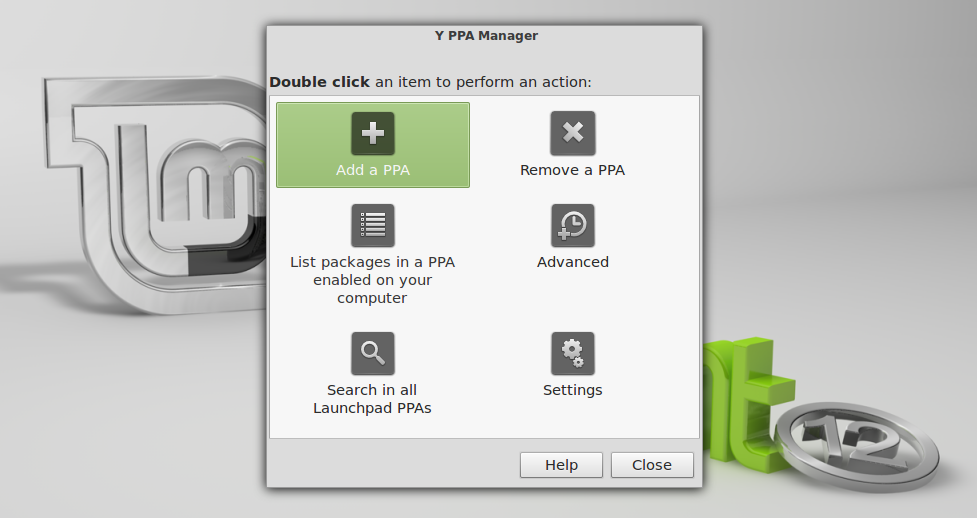Screen dimensions: 977x518
Task: Click the "Remove a PPA" label
Action: point(573,170)
